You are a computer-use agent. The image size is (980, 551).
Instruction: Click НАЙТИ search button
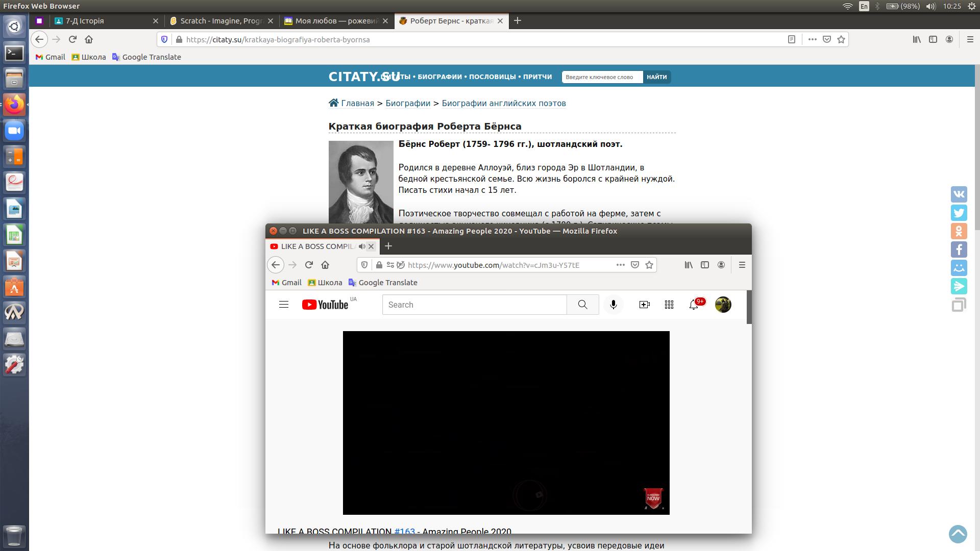pyautogui.click(x=656, y=77)
